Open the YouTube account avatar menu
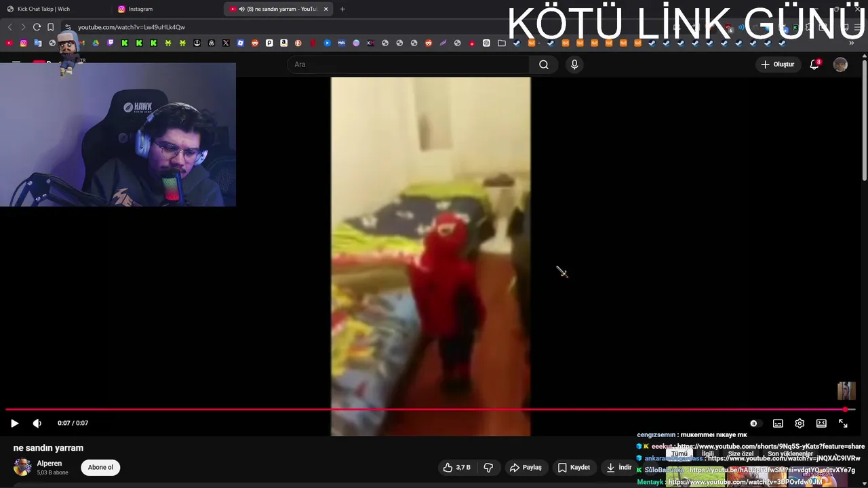This screenshot has height=488, width=868. tap(840, 64)
